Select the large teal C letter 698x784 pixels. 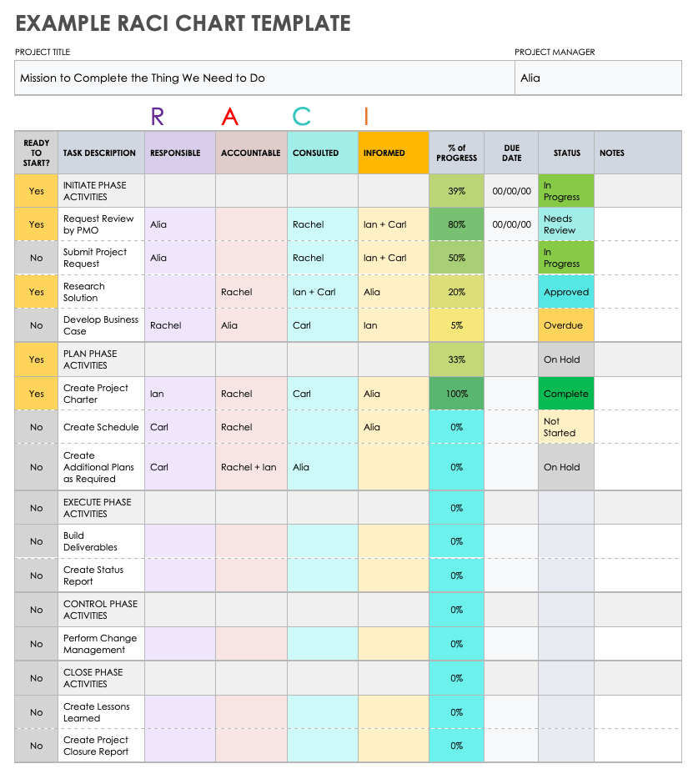click(x=301, y=117)
